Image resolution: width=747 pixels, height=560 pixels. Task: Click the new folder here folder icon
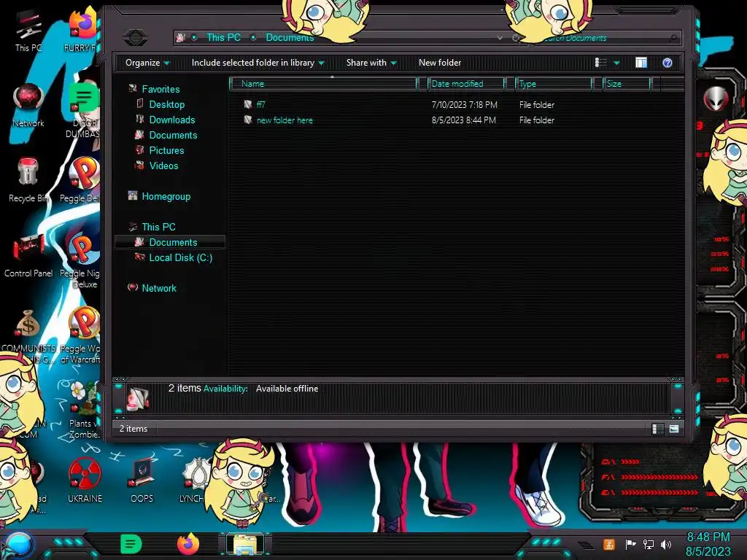tap(248, 120)
